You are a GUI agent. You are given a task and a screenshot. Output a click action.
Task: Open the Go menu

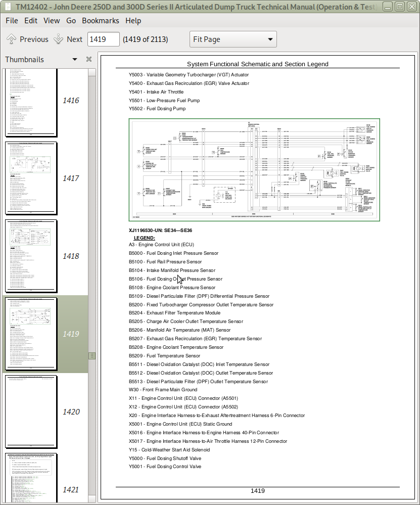(x=71, y=21)
